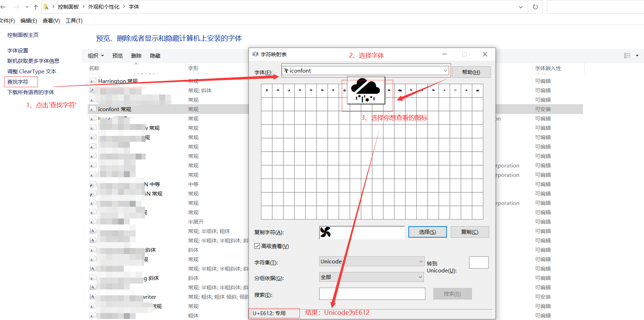Viewport: 644px width, 320px height.
Task: Click the explorer search box
Action: pos(595,7)
